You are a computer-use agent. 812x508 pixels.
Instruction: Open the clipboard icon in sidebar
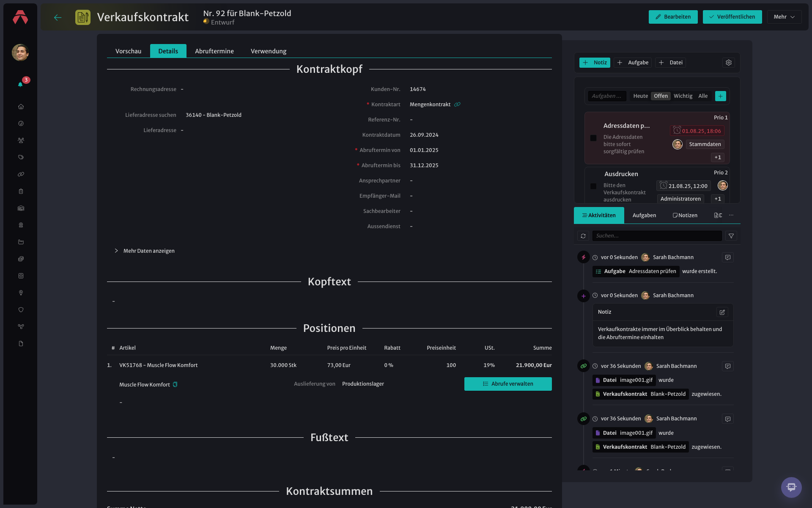pyautogui.click(x=21, y=191)
